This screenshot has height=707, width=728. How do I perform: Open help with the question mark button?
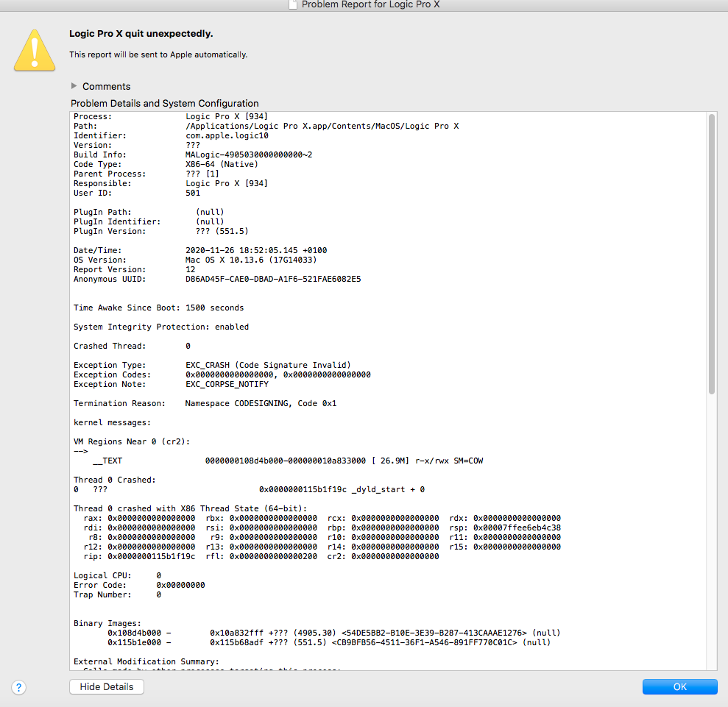pyautogui.click(x=18, y=687)
